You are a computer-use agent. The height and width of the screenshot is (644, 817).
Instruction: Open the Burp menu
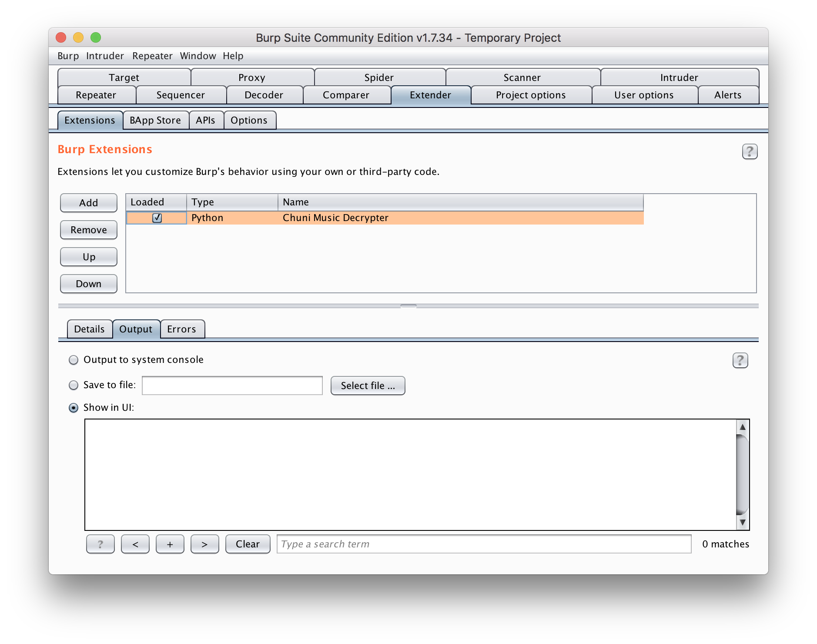click(68, 56)
